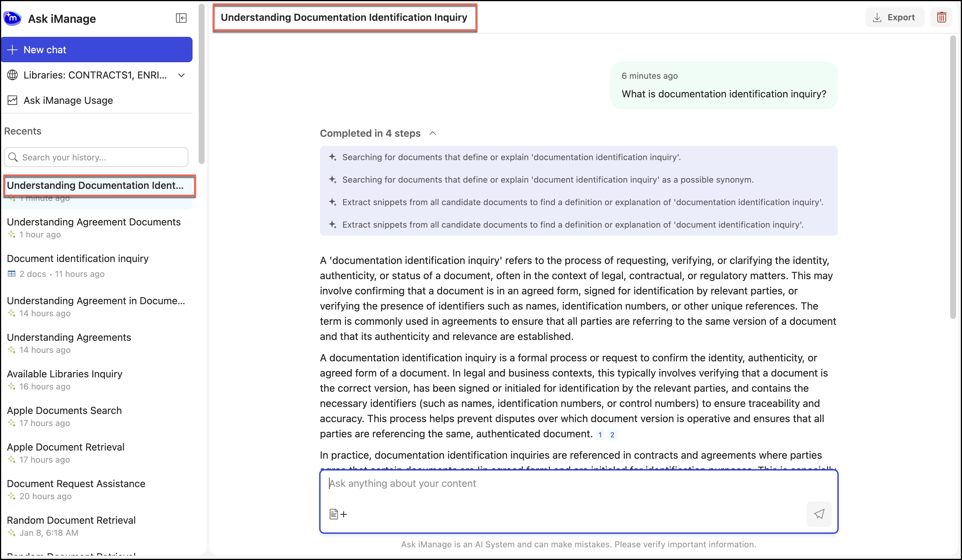The image size is (962, 560).
Task: Open Understanding Agreement Documents chat
Action: point(93,222)
